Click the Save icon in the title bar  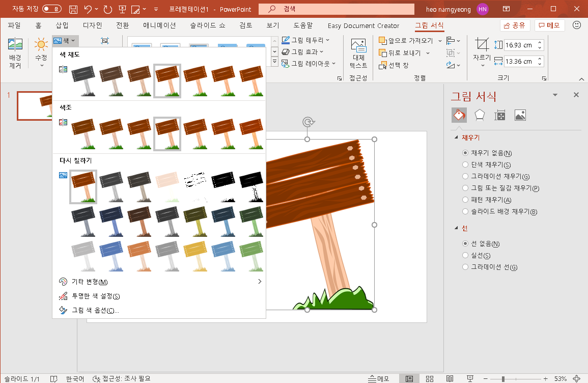(73, 9)
